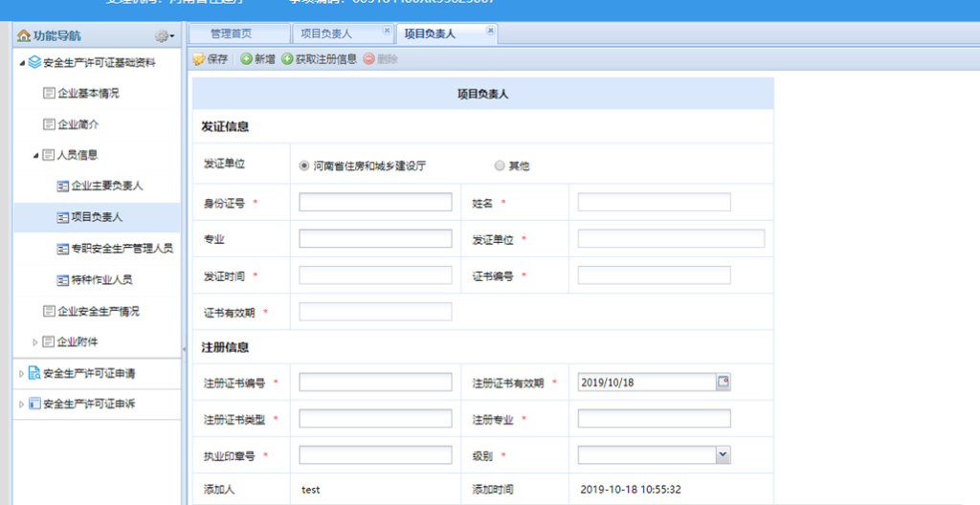Click the 证书编号 input field

coord(654,275)
